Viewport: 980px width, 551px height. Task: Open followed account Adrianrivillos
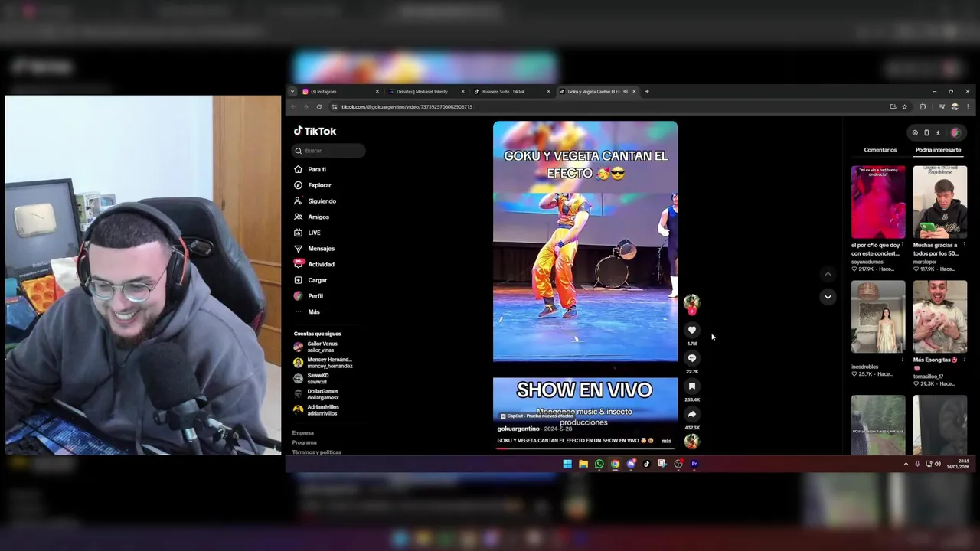[315, 410]
